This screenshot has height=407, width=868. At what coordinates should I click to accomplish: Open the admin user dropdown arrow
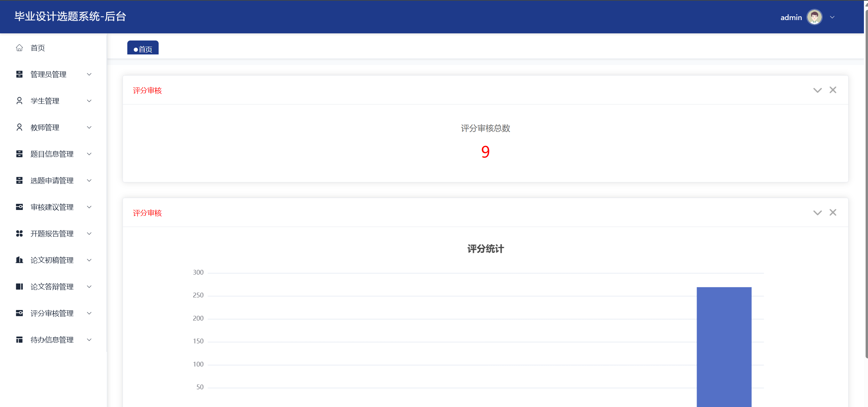[832, 17]
